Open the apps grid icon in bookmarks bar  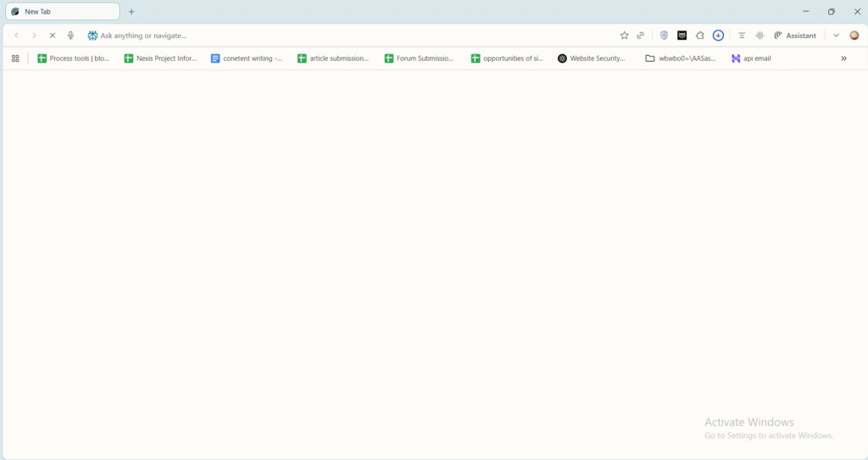click(15, 58)
